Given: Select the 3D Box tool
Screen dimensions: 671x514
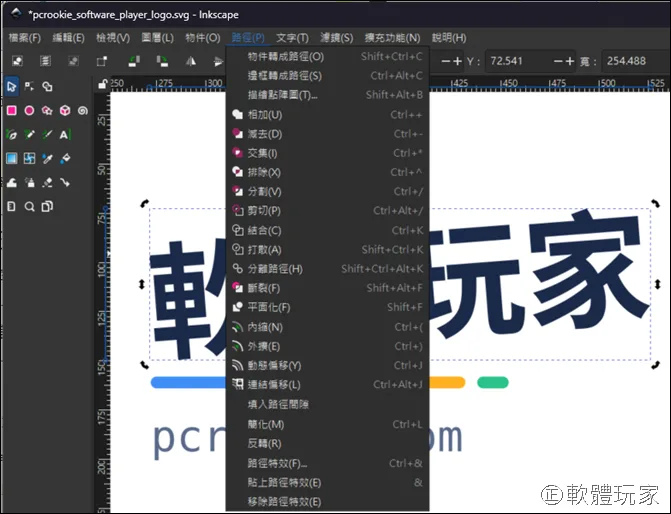Looking at the screenshot, I should coord(65,111).
